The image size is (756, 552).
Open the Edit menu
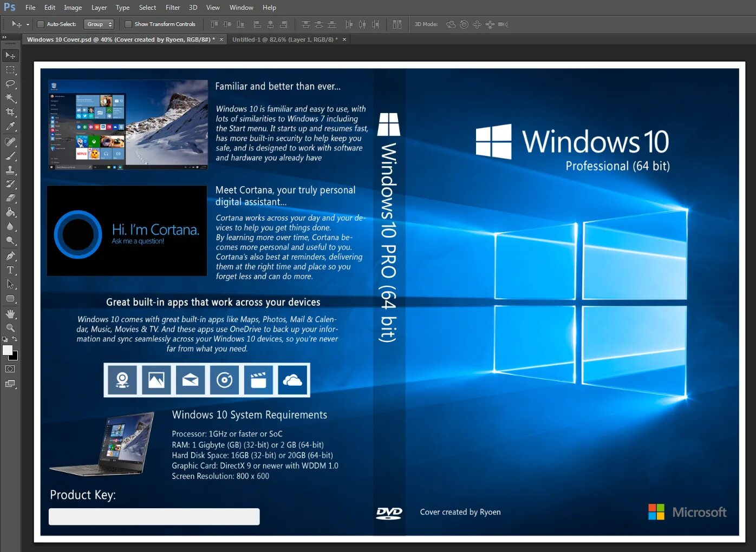pyautogui.click(x=50, y=8)
